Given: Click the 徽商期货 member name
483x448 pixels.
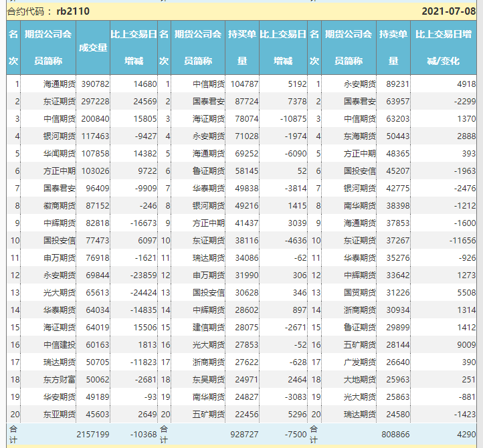Looking at the screenshot, I should click(x=60, y=206).
